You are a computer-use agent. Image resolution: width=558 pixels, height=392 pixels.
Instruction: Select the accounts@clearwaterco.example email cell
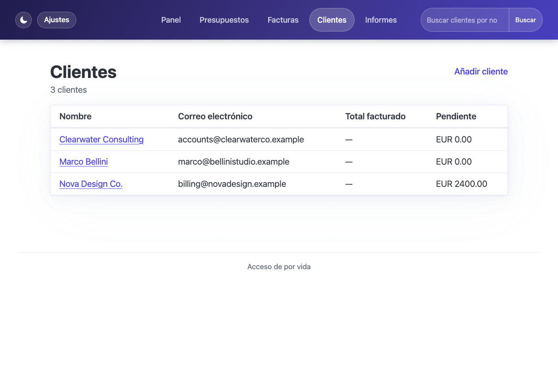241,139
